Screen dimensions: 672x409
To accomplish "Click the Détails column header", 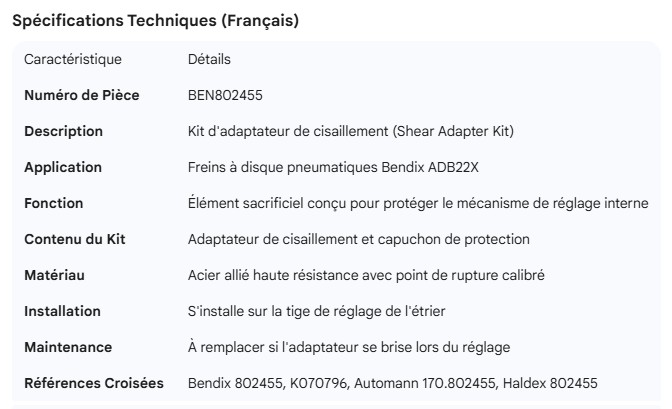I will coord(209,59).
